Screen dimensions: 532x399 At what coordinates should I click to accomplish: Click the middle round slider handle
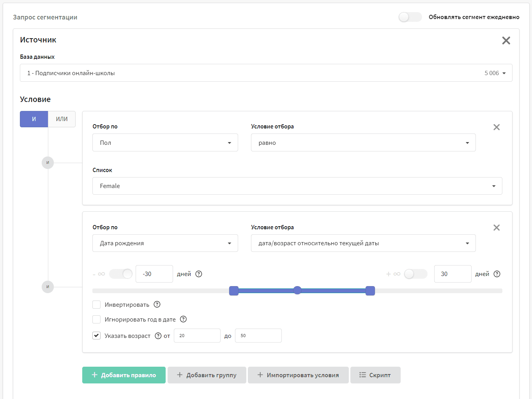297,290
